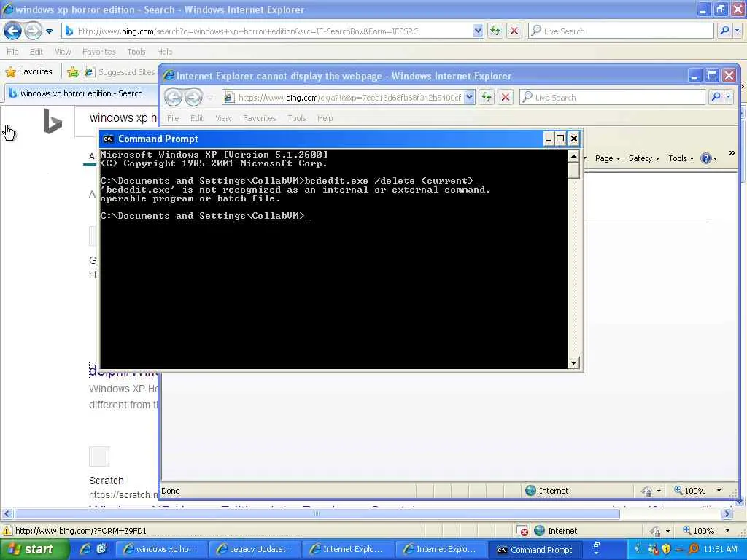
Task: Click yellow security shield tray icon
Action: tap(666, 550)
